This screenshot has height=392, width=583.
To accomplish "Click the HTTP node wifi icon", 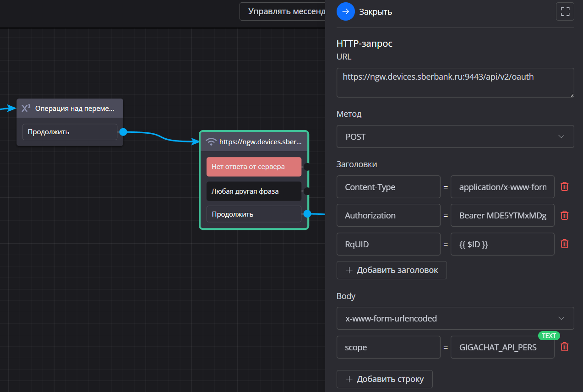I will pyautogui.click(x=211, y=142).
